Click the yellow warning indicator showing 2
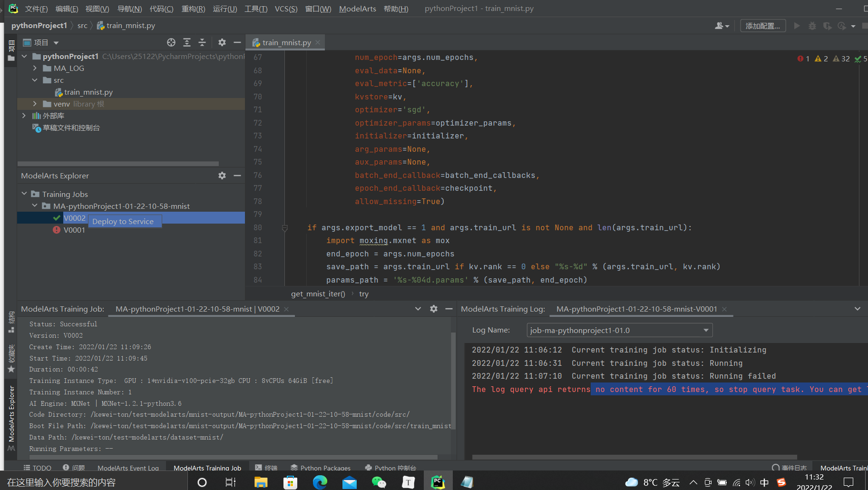This screenshot has height=490, width=868. coord(821,59)
